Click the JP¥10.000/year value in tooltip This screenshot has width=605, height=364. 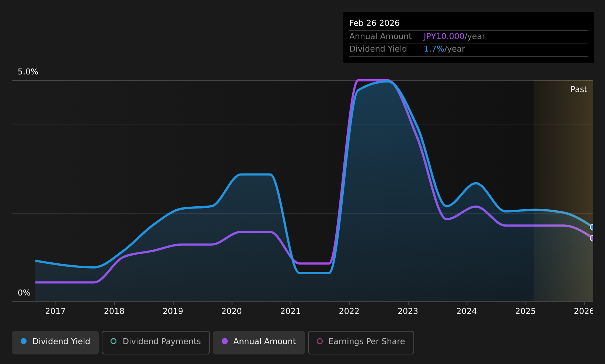454,36
